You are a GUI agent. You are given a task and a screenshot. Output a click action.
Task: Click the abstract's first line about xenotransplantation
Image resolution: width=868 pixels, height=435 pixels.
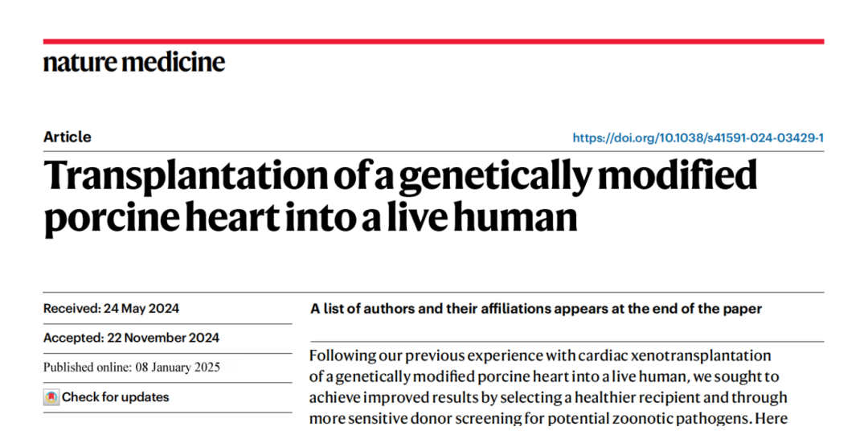click(540, 355)
